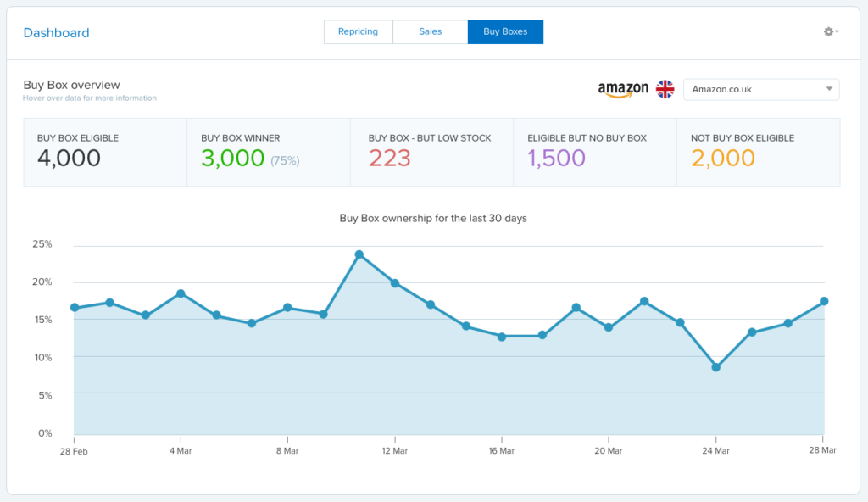Open the Amazon.co.uk marketplace dropdown
Image resolution: width=868 pixels, height=502 pixels.
[761, 89]
